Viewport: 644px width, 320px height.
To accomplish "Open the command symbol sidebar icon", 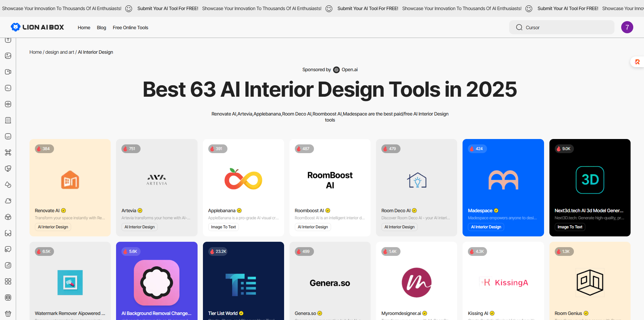I will [8, 152].
